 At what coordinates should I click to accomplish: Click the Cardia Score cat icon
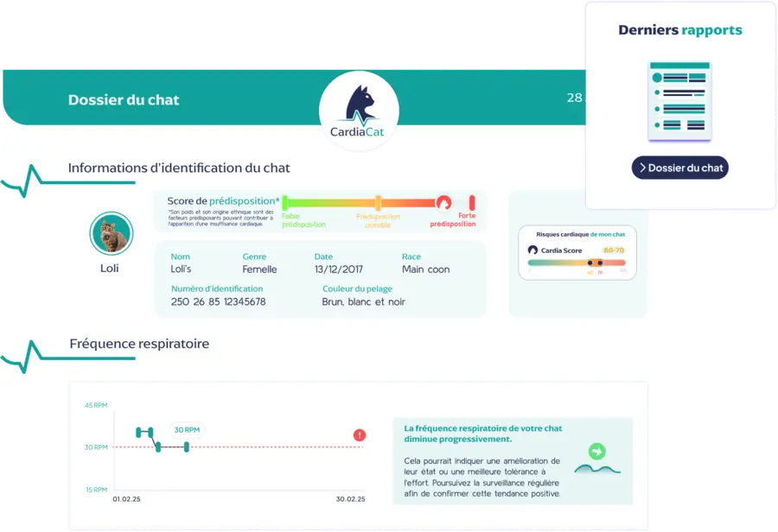pyautogui.click(x=532, y=250)
